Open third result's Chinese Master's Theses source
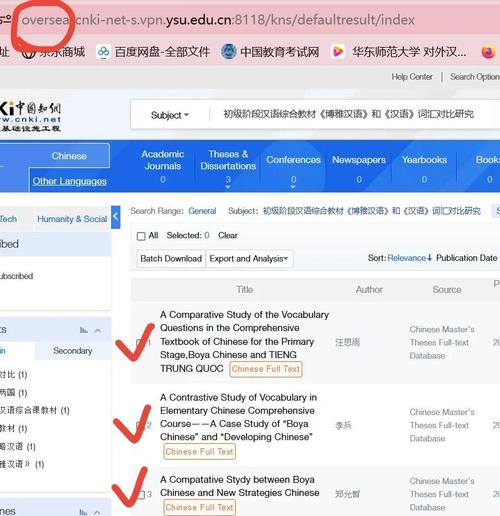This screenshot has width=500, height=516. pyautogui.click(x=442, y=494)
